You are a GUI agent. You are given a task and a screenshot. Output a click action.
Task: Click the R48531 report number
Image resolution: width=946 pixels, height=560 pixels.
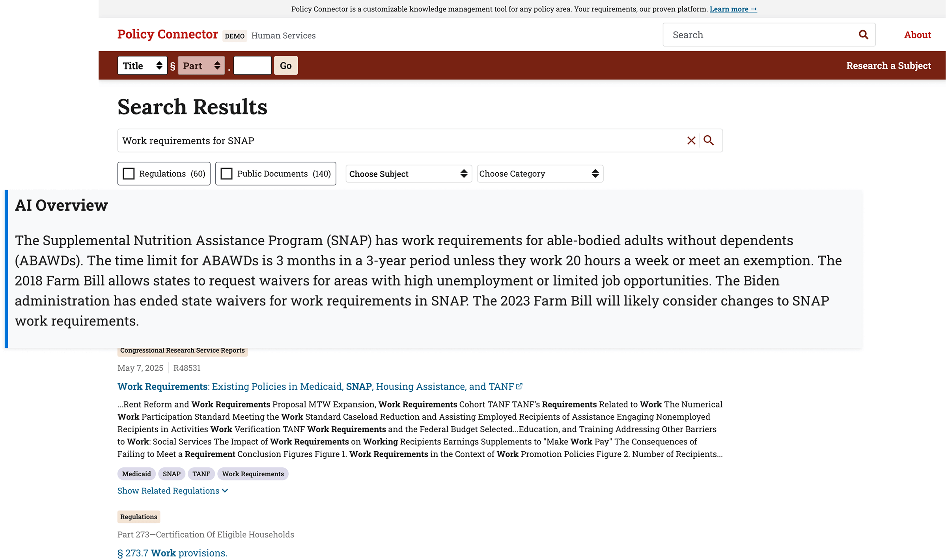tap(187, 368)
